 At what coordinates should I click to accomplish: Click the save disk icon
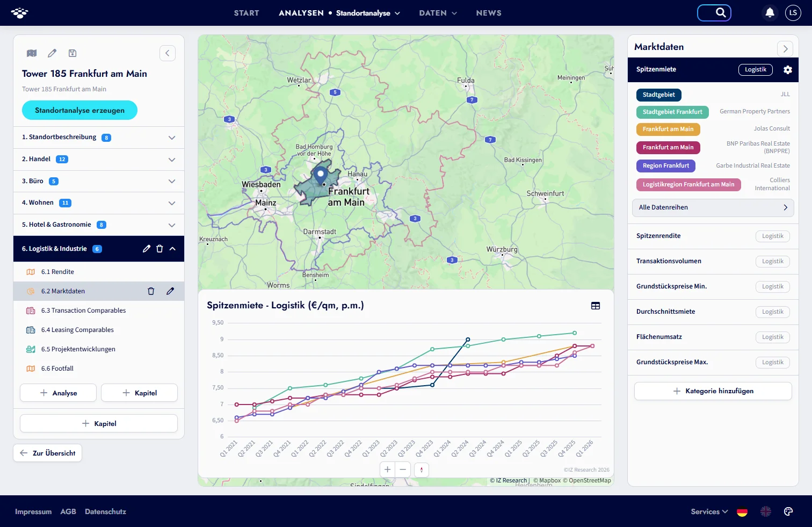click(73, 53)
